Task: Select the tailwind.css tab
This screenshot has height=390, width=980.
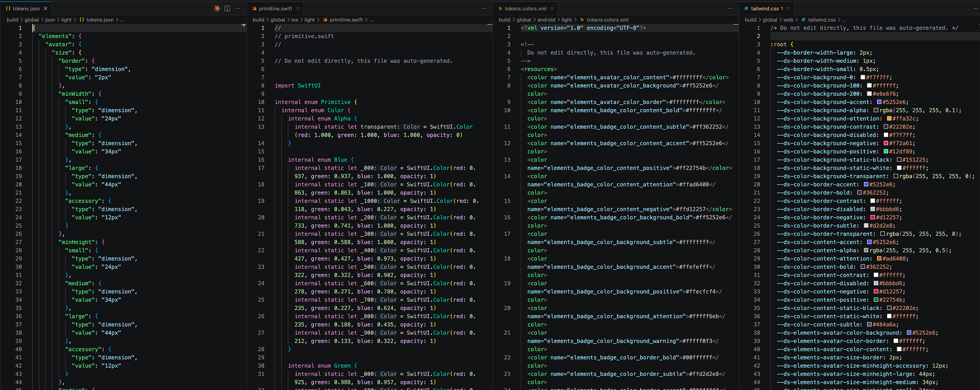Action: click(x=767, y=8)
